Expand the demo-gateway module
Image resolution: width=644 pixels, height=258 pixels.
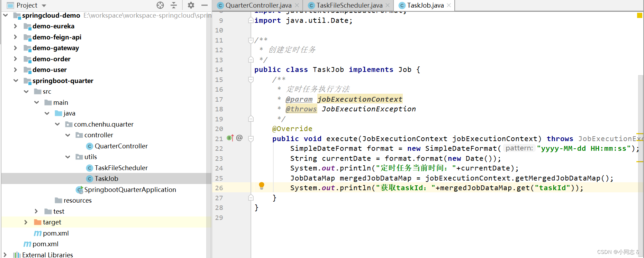(x=15, y=48)
